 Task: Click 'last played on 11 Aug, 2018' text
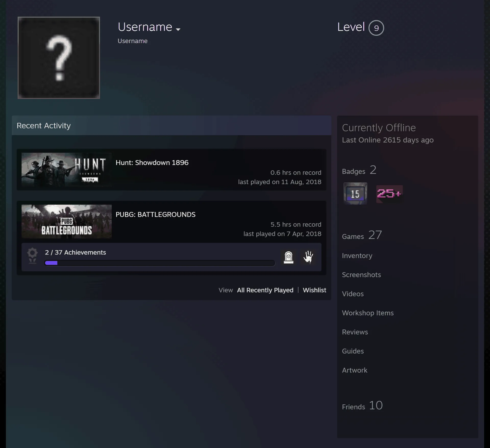(x=280, y=182)
